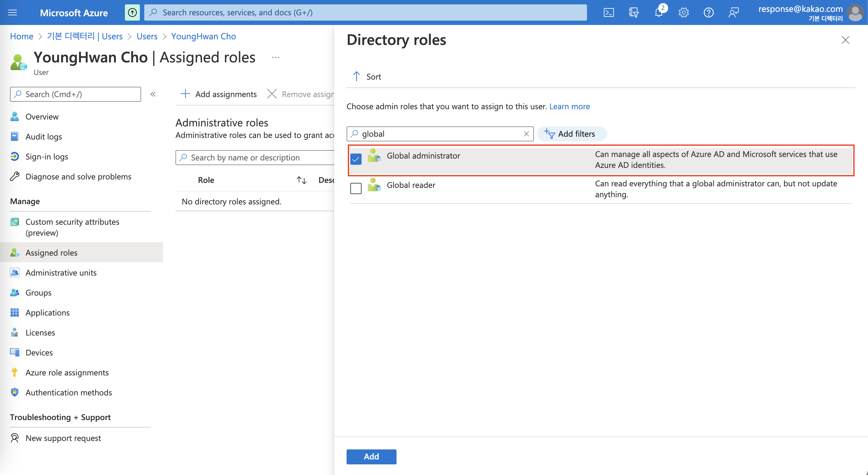Focus the left menu Search (Cmd+/) box

tap(76, 94)
